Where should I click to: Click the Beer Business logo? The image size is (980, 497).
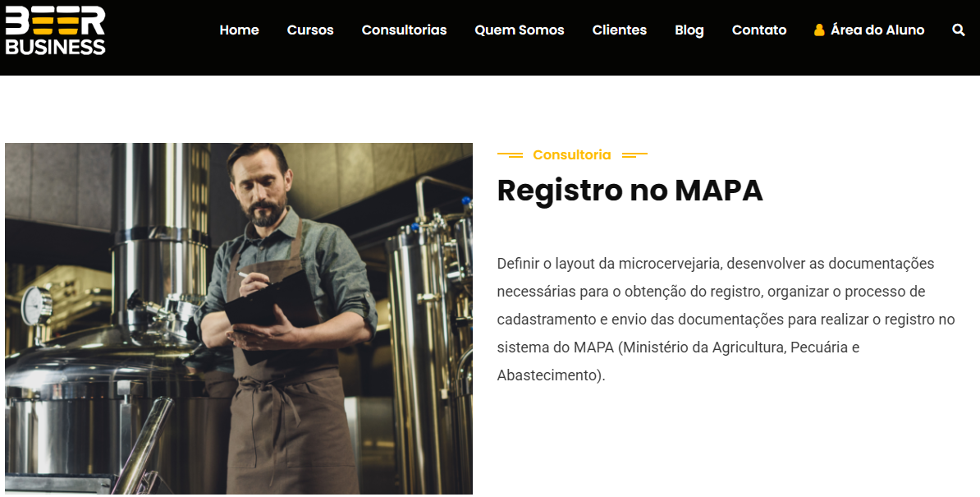(x=56, y=30)
